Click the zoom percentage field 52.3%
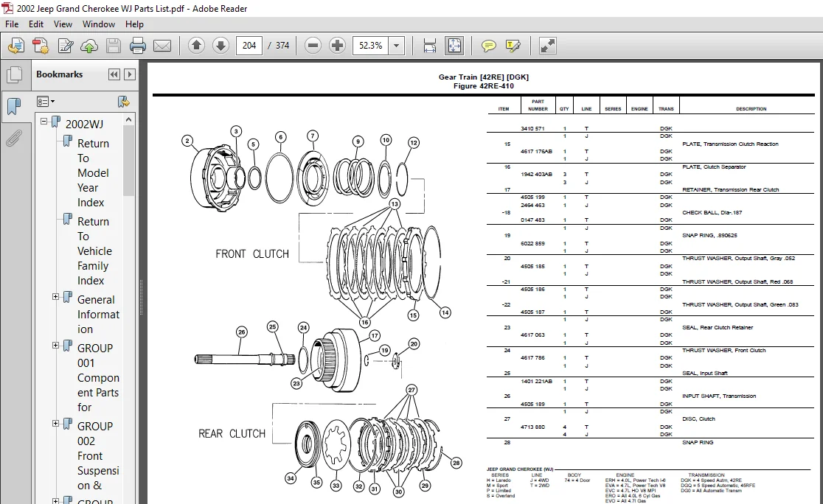Image resolution: width=823 pixels, height=504 pixels. point(370,46)
